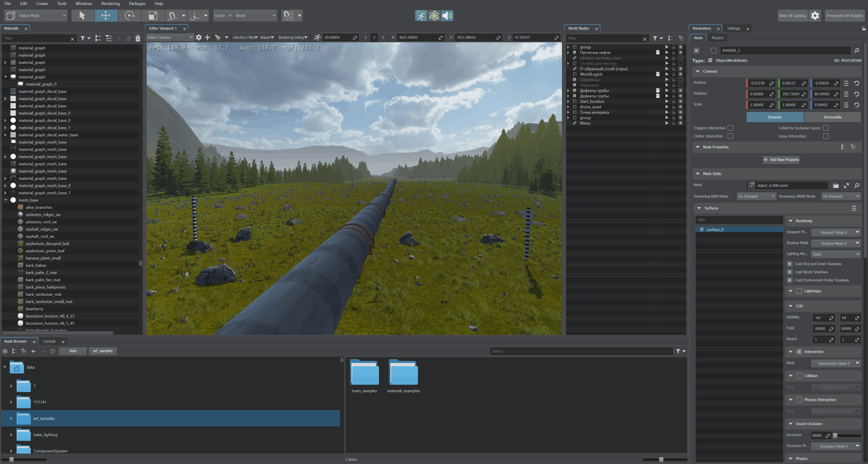The height and width of the screenshot is (464, 868).
Task: Toggle Cast World Shadows checkbox
Action: (790, 272)
